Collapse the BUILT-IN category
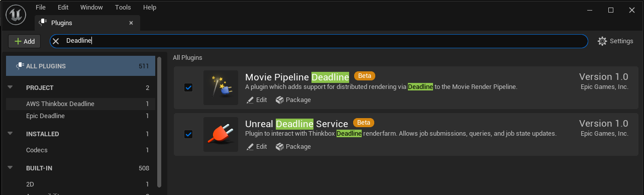This screenshot has width=644, height=195. [x=10, y=168]
